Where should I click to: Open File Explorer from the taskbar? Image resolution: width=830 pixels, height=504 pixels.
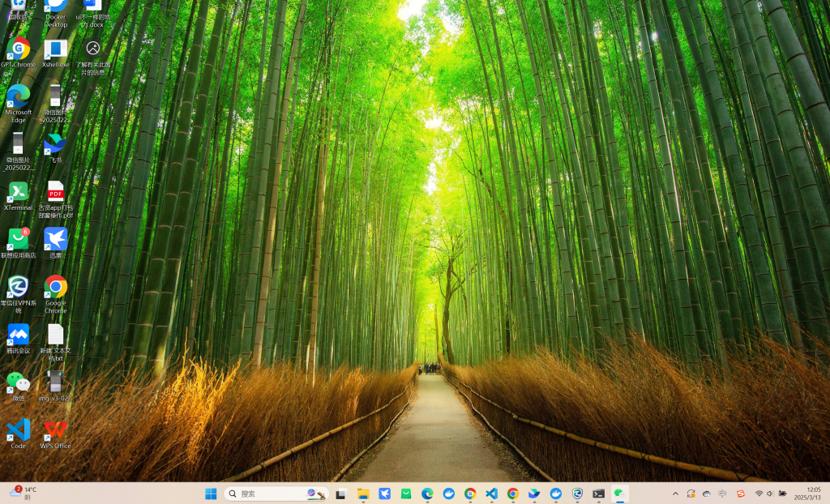363,493
